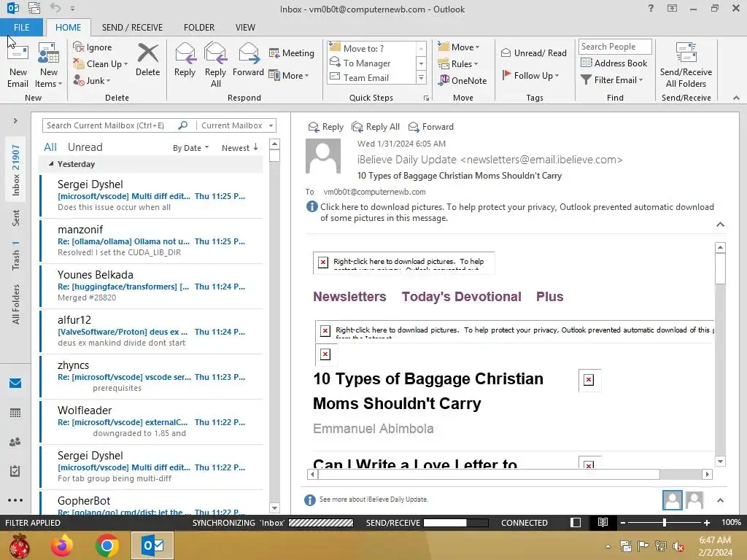Open the Move dropdown

459,47
